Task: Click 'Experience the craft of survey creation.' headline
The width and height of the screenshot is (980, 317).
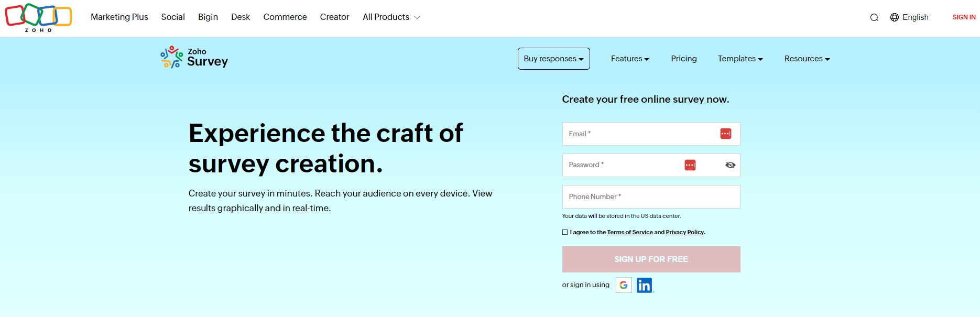Action: (325, 148)
